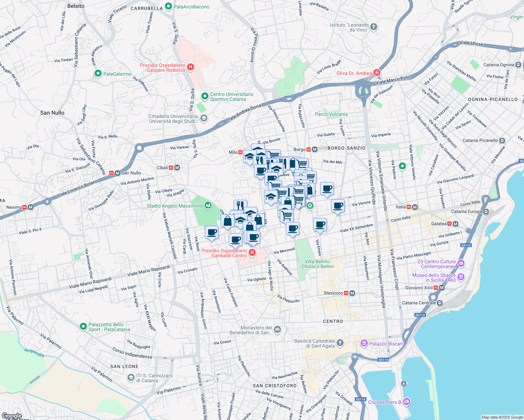The image size is (524, 420).
Task: Select the SAN CRISTOFORO district label
Action: (x=275, y=386)
